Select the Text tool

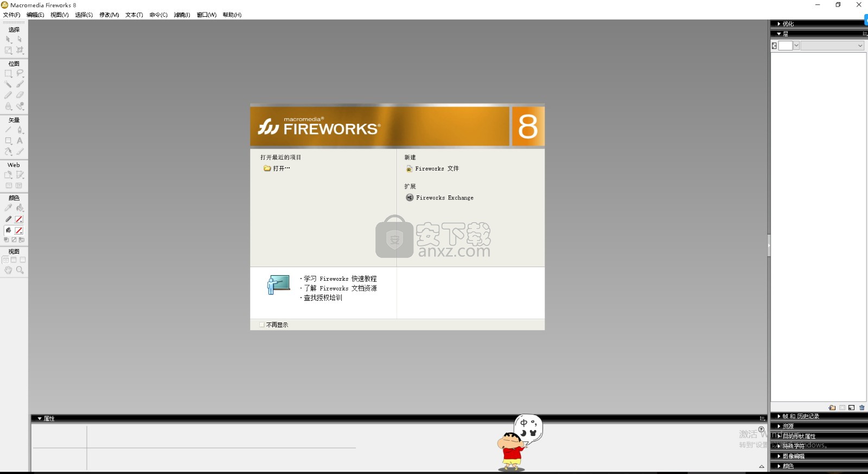[x=20, y=141]
